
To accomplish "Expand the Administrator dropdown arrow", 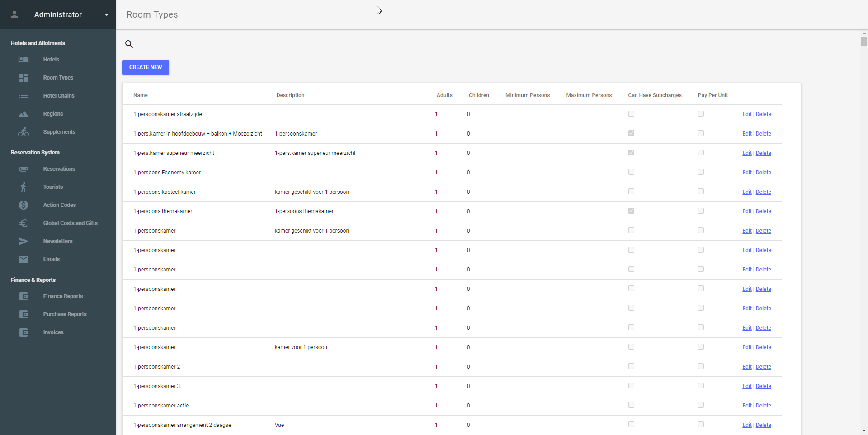I will pyautogui.click(x=107, y=14).
